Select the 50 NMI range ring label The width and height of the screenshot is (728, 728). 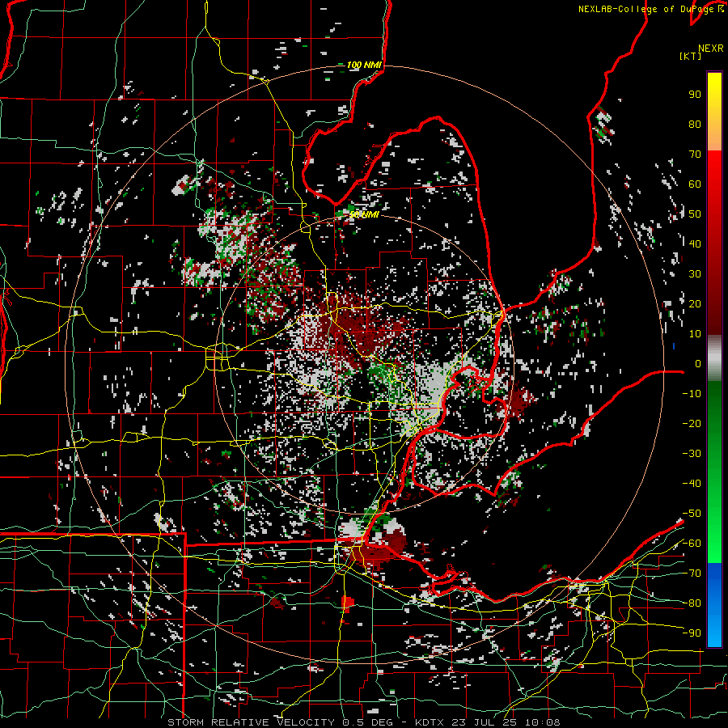[x=365, y=214]
